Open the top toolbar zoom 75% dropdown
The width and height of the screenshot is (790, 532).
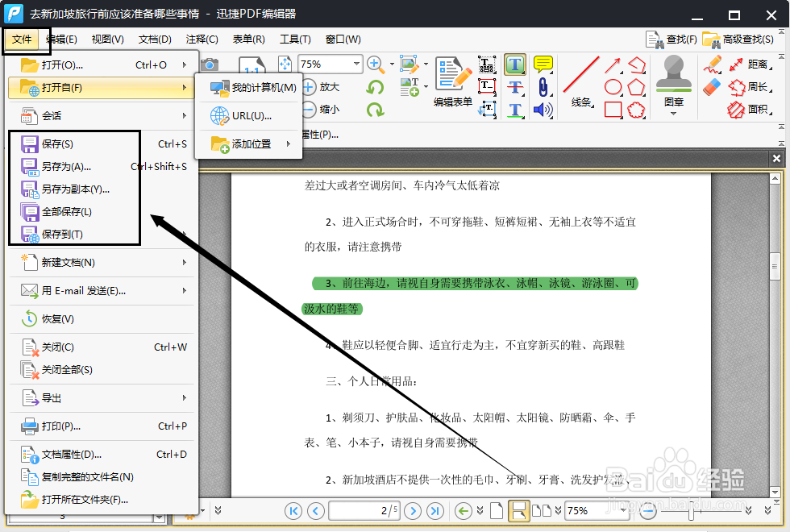coord(356,64)
